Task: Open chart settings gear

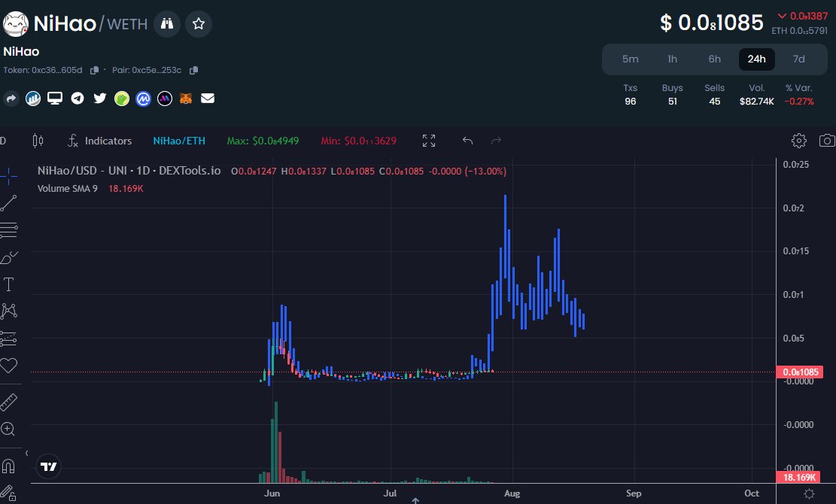Action: tap(798, 141)
